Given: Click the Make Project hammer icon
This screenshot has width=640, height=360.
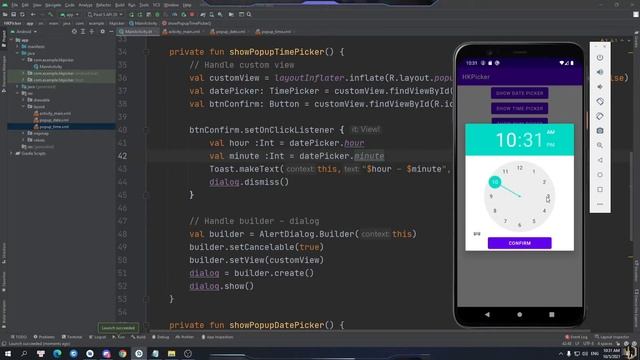Looking at the screenshot, I should 51,14.
